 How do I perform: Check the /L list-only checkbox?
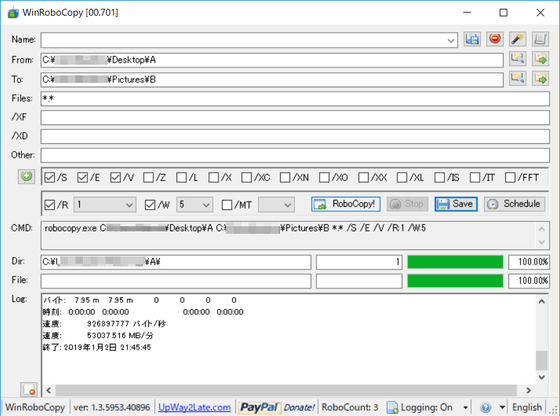click(181, 177)
